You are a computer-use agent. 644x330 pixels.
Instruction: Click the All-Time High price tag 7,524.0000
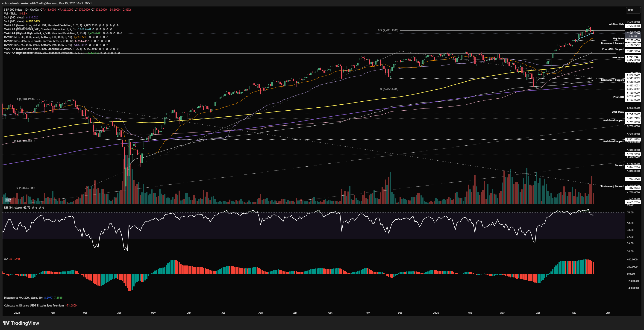click(633, 26)
